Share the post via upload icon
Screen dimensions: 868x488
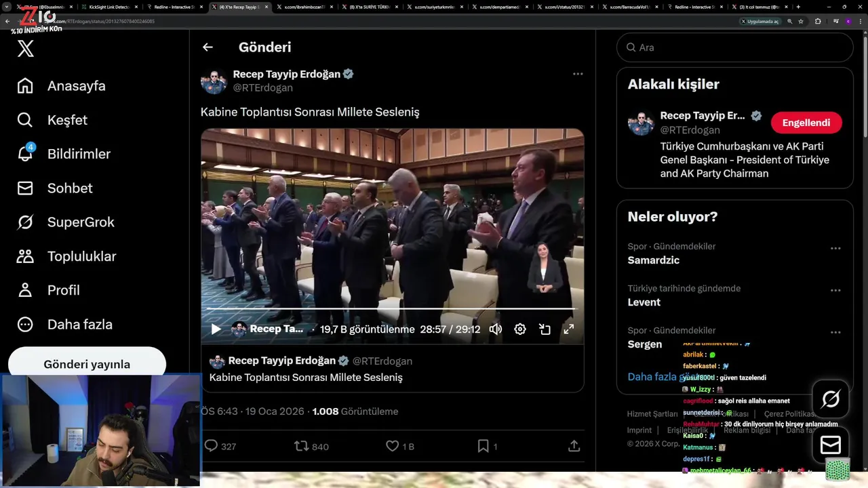pyautogui.click(x=574, y=446)
